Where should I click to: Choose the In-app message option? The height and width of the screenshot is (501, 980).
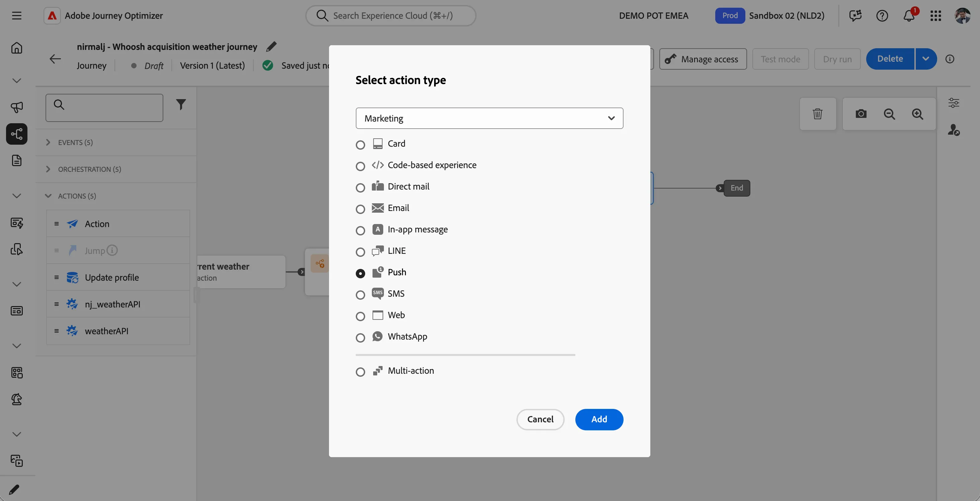point(360,231)
